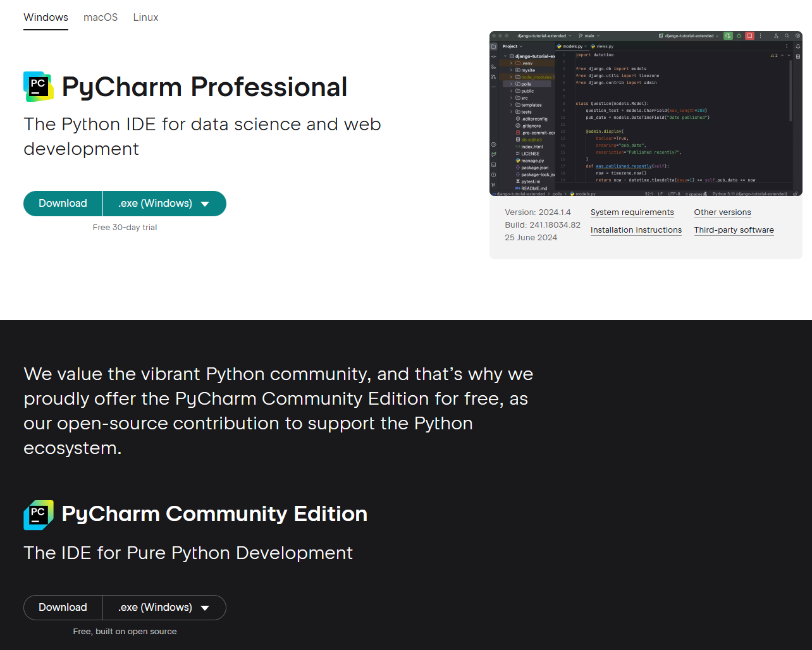Download PyCharm Community Edition
This screenshot has height=650, width=812.
click(63, 608)
